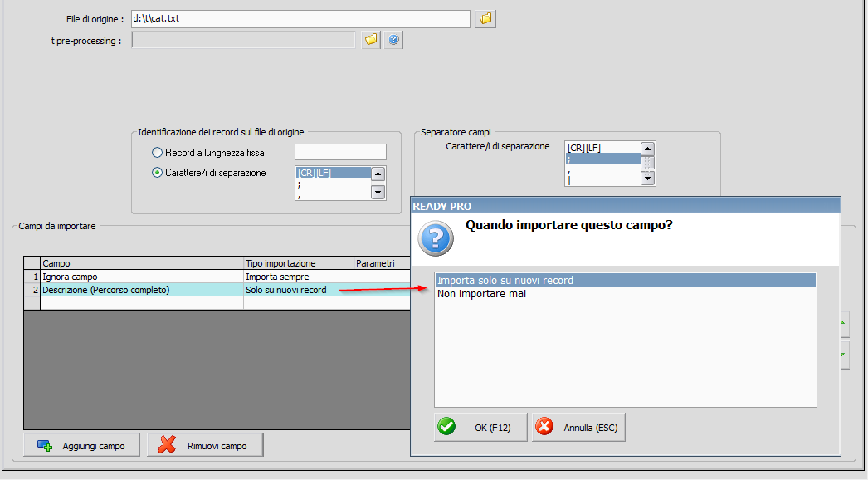Click Aggiungi campo button
This screenshot has height=480, width=868.
click(x=81, y=446)
